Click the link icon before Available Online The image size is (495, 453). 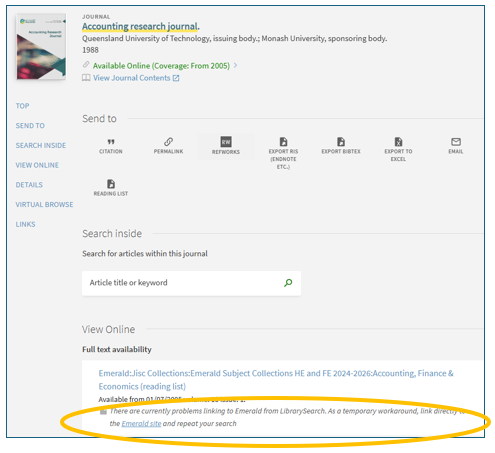coord(86,64)
